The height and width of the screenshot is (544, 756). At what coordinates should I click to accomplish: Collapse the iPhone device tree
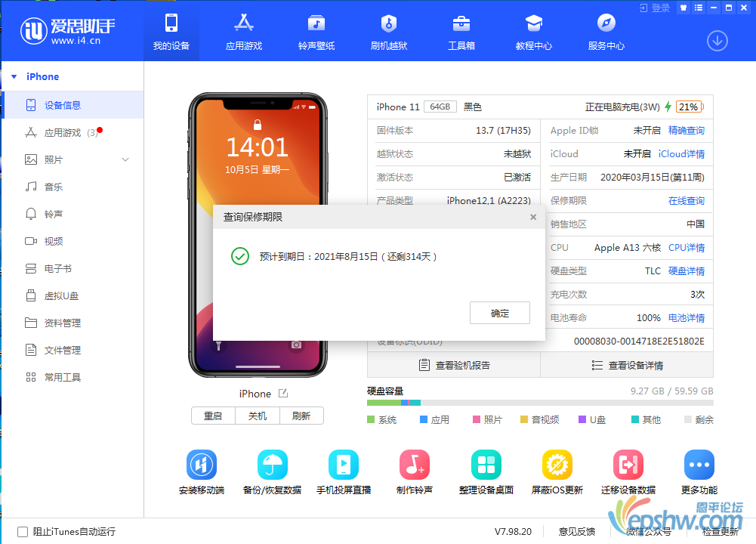tap(14, 76)
